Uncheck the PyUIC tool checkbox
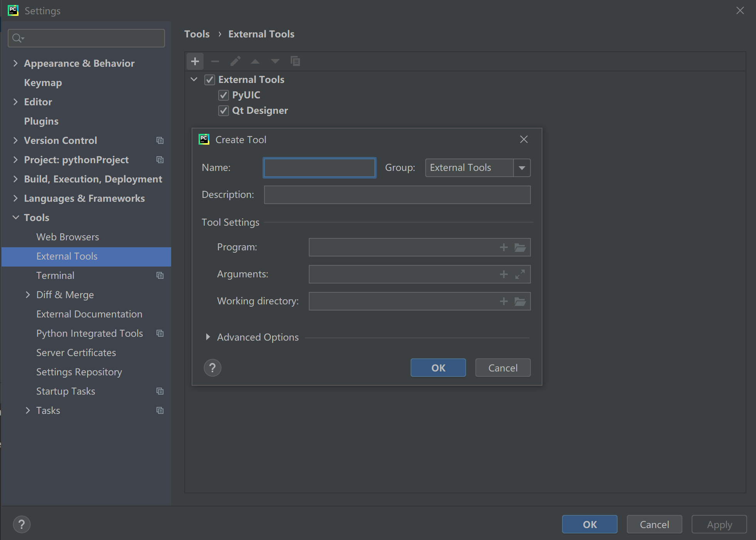This screenshot has width=756, height=540. (224, 95)
